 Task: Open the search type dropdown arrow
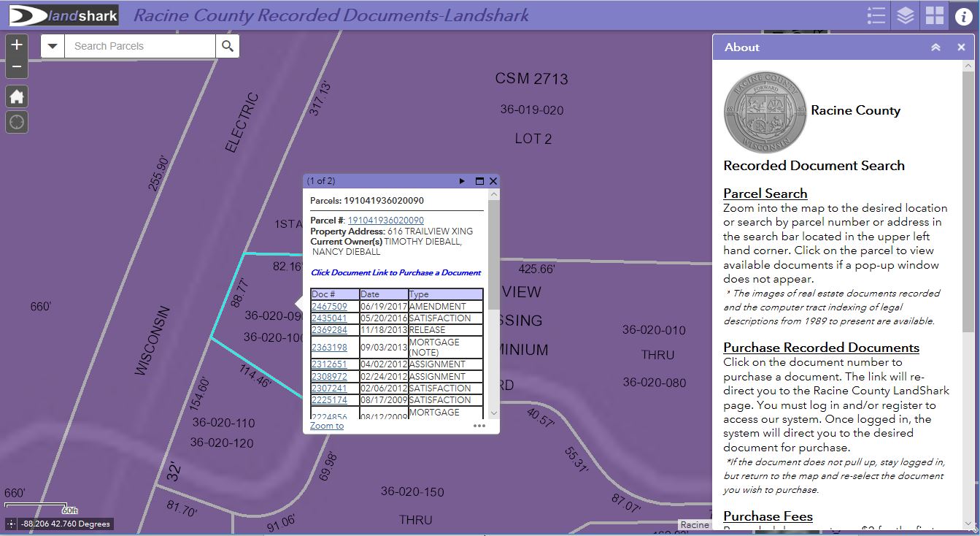[52, 45]
